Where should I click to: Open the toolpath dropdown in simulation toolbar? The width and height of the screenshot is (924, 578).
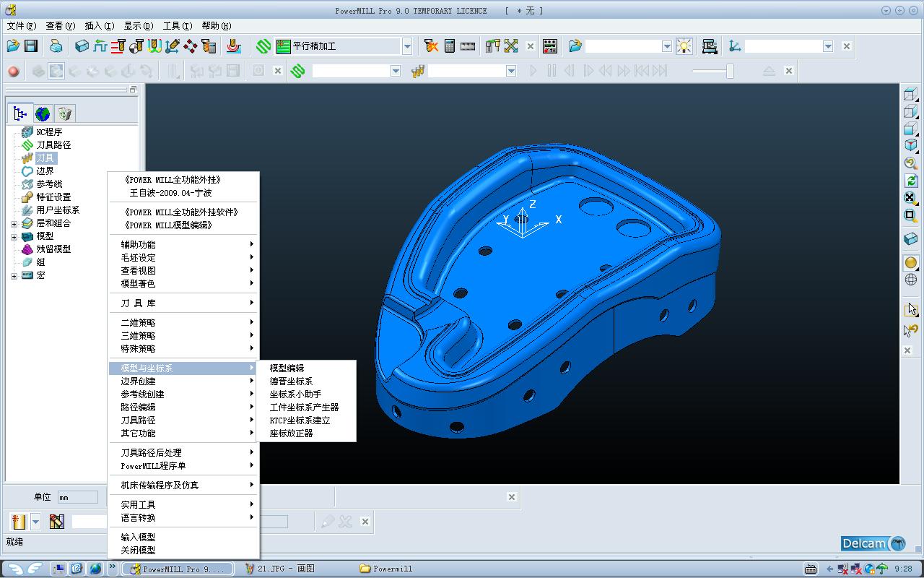pyautogui.click(x=396, y=71)
